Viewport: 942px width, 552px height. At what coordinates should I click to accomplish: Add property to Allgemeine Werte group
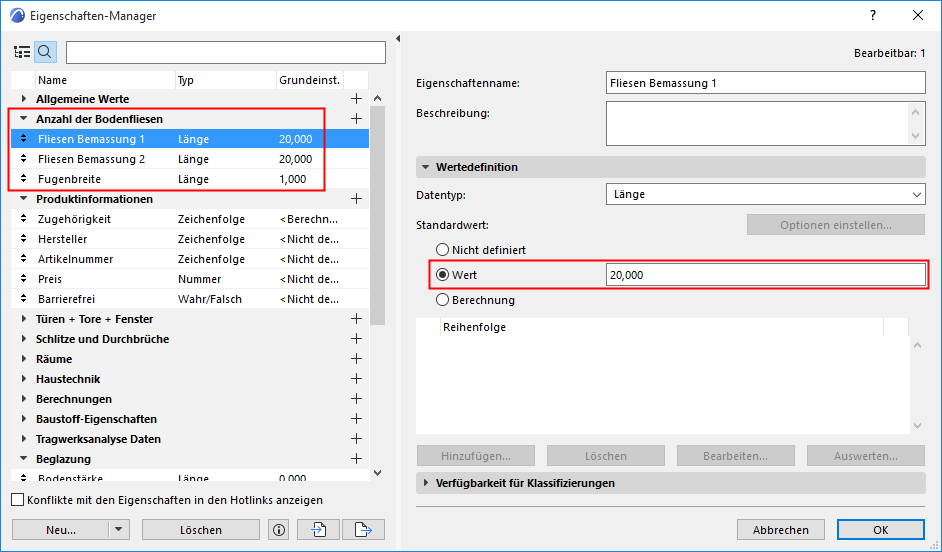[356, 99]
